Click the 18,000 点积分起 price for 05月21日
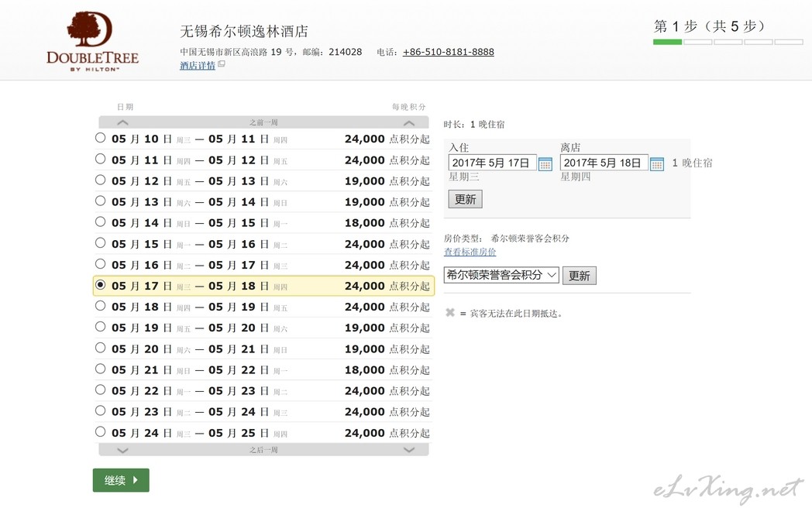Viewport: 812px width, 515px height. [387, 369]
